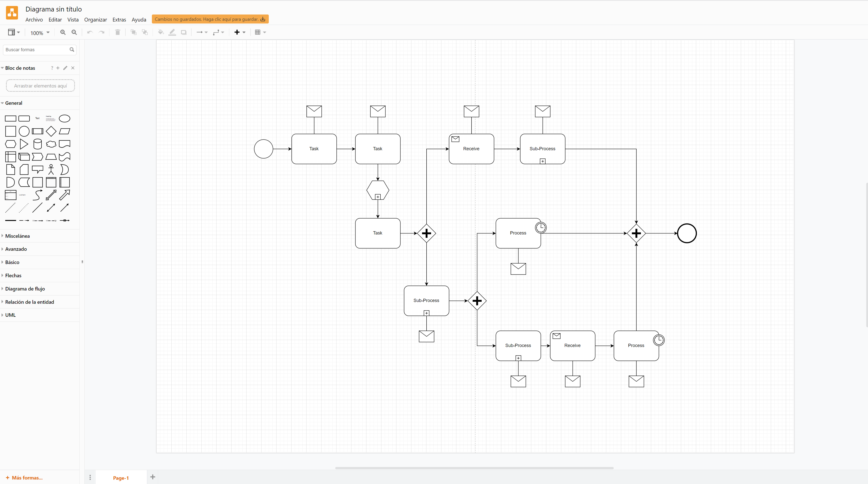Viewport: 868px width, 484px height.
Task: Open the Editar menu
Action: [55, 19]
